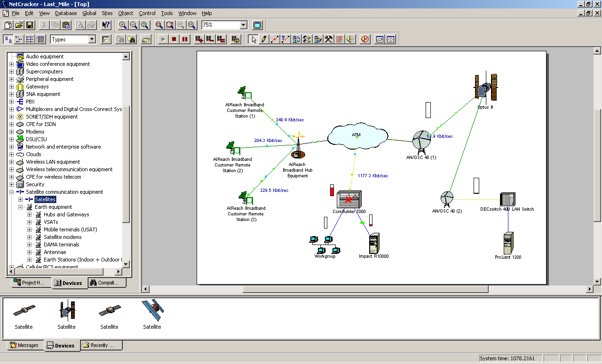Paste with the clipboard toolbar icon
This screenshot has height=364, width=602.
[x=66, y=25]
